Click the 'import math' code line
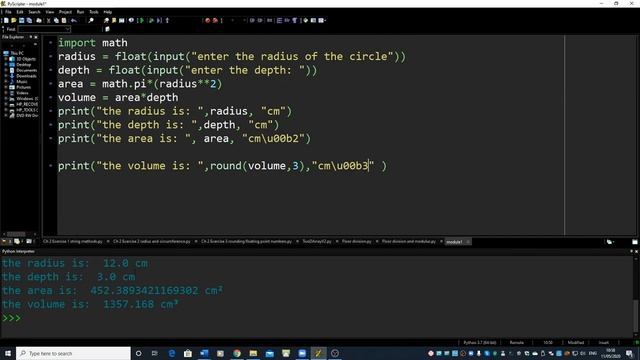This screenshot has height=360, width=640. tap(93, 43)
